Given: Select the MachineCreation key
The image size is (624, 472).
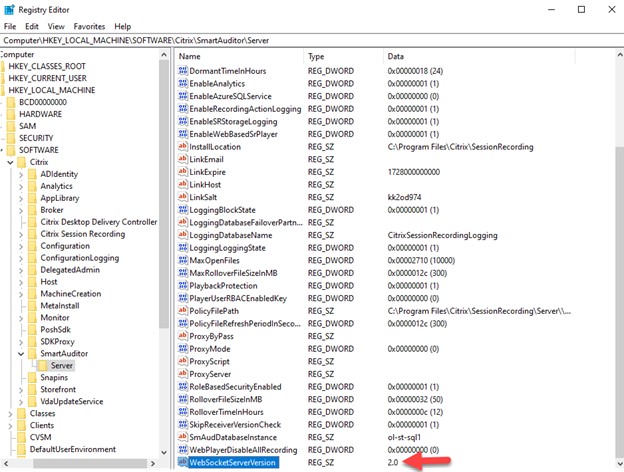Looking at the screenshot, I should pyautogui.click(x=71, y=294).
